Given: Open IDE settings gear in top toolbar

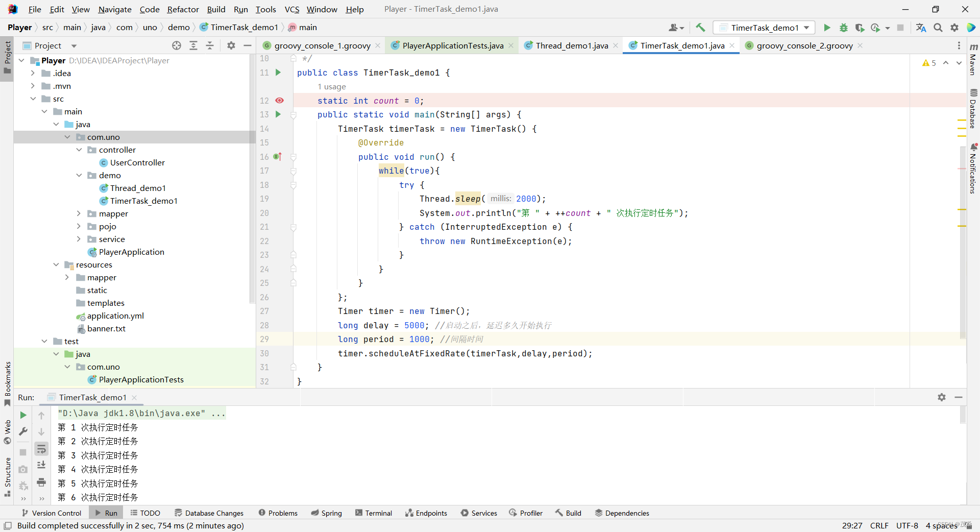Looking at the screenshot, I should point(954,28).
